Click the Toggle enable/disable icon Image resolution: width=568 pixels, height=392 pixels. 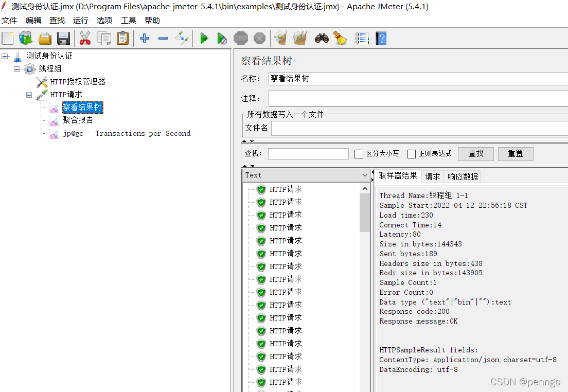coord(182,38)
